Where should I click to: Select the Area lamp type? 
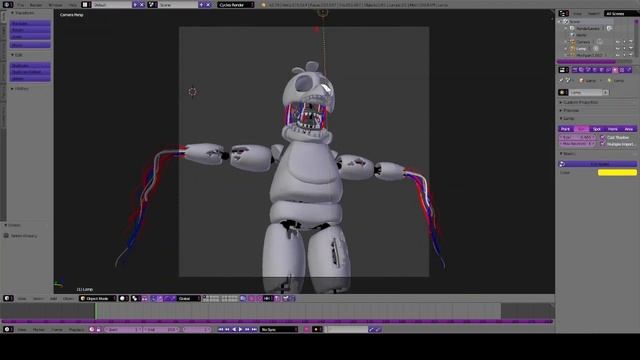pyautogui.click(x=629, y=129)
